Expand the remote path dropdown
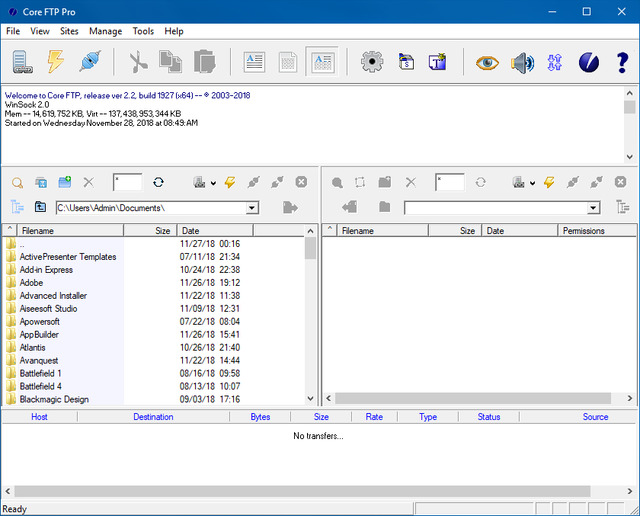The image size is (640, 516). pos(594,208)
